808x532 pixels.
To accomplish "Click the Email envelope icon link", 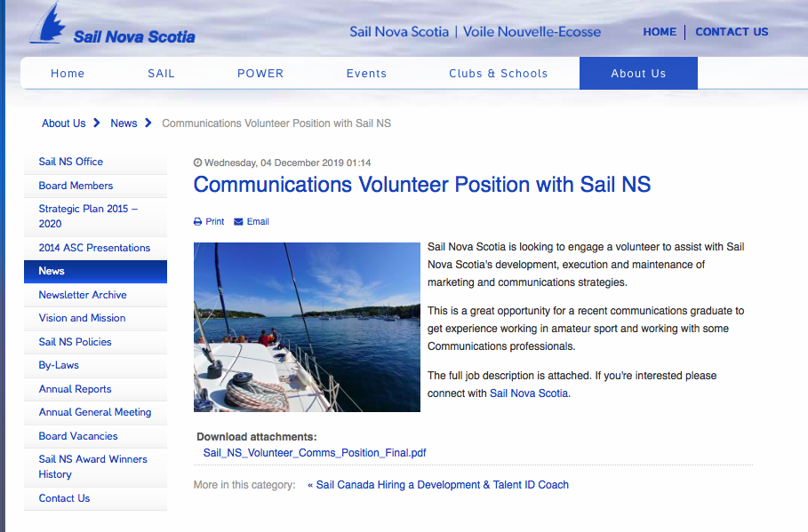I will [x=252, y=222].
